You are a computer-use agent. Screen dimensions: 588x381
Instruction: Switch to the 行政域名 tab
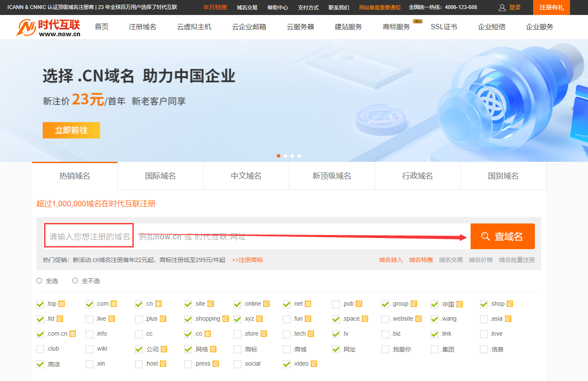(417, 176)
